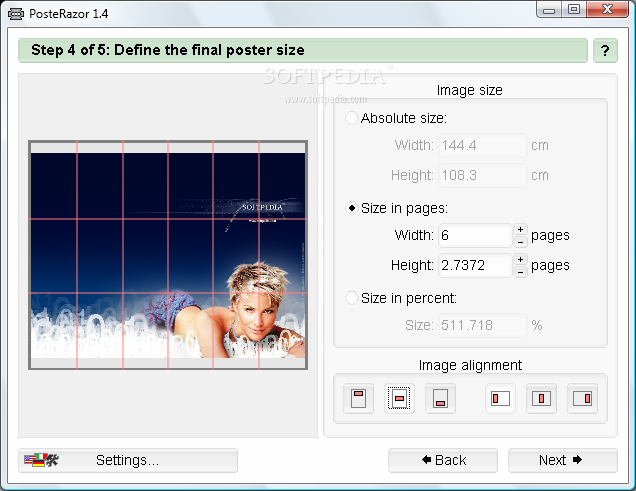Decrease page height with minus button
Image resolution: width=636 pixels, height=491 pixels.
520,272
